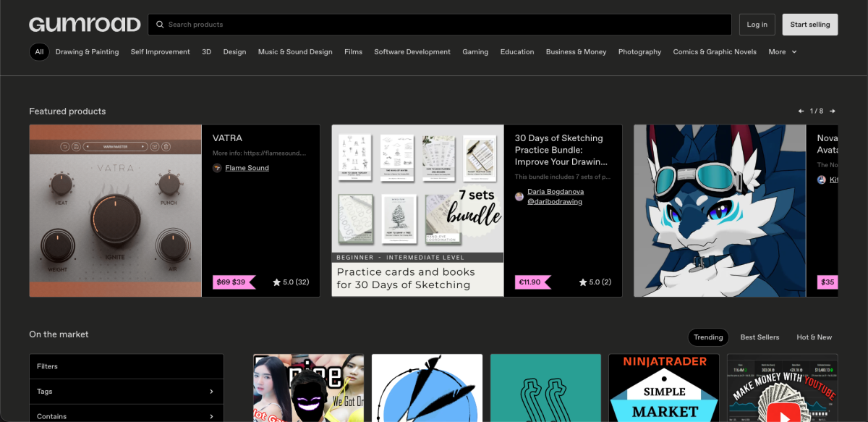
Task: Open Comics & Graphic Novels category
Action: [x=715, y=52]
